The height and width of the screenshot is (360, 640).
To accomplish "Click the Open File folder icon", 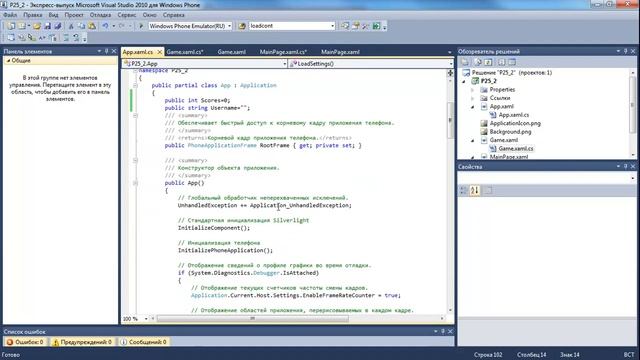I will pyautogui.click(x=37, y=26).
